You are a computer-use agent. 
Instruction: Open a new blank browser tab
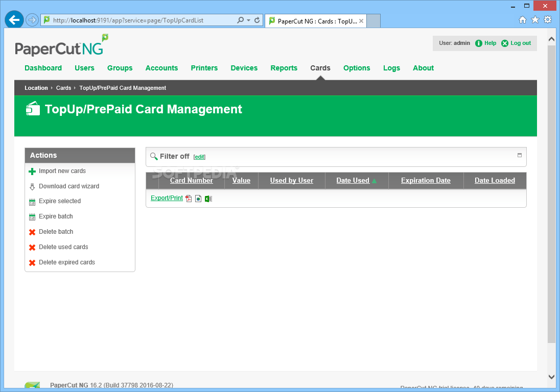[374, 21]
